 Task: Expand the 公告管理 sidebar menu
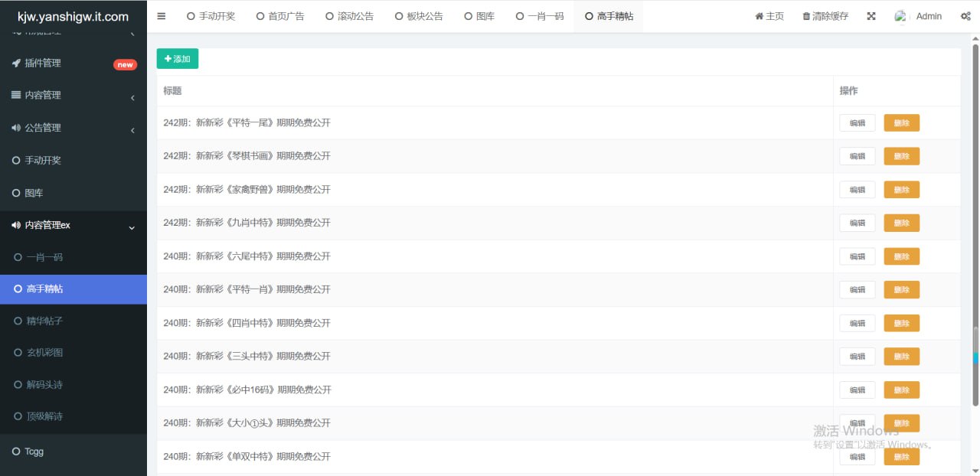[x=73, y=128]
